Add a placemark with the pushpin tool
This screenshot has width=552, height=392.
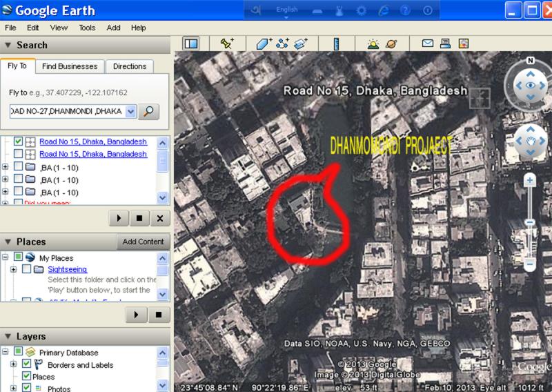[x=227, y=43]
